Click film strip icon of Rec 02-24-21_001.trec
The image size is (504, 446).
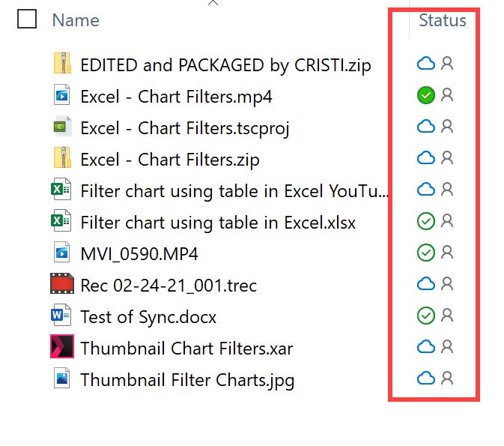click(x=62, y=283)
